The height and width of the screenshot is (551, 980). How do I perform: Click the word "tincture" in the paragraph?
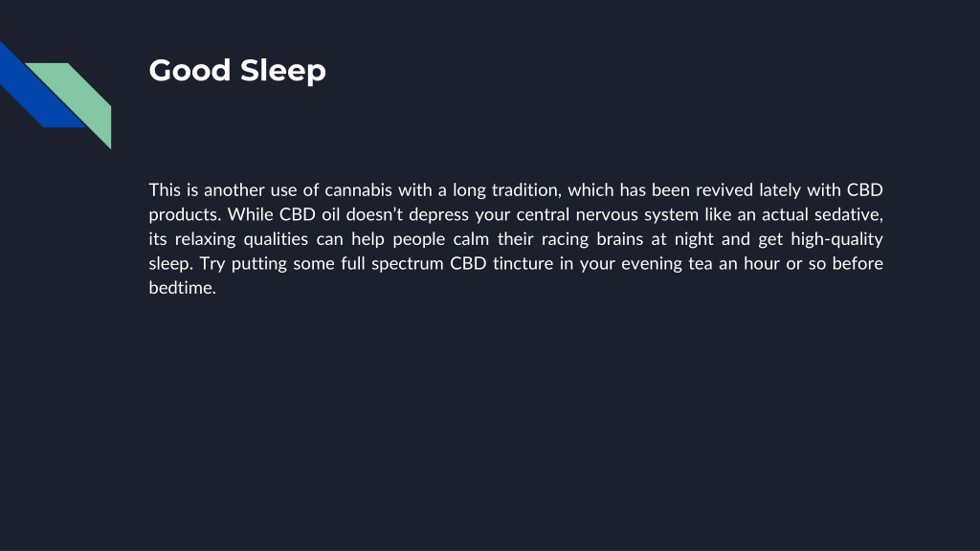[x=523, y=264]
